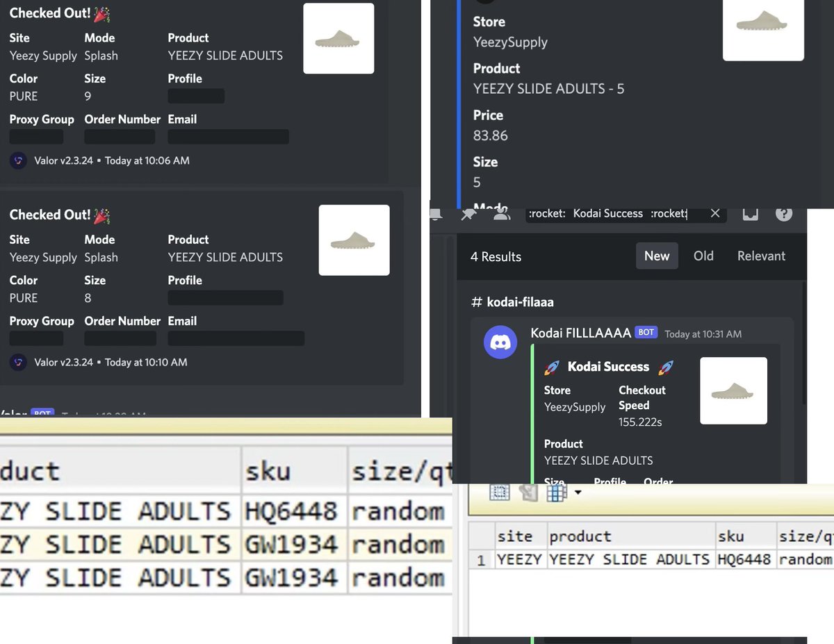Click the price value 83.86
Viewport: 834px width, 644px height.
coord(491,135)
